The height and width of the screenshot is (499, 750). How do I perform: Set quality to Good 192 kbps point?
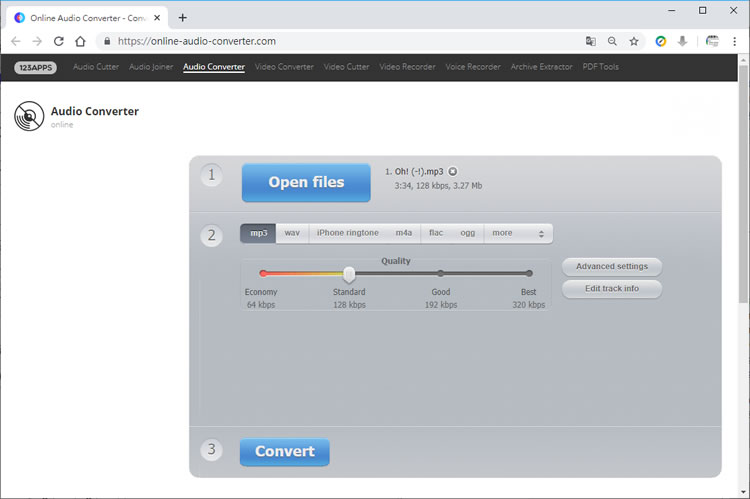coord(441,273)
